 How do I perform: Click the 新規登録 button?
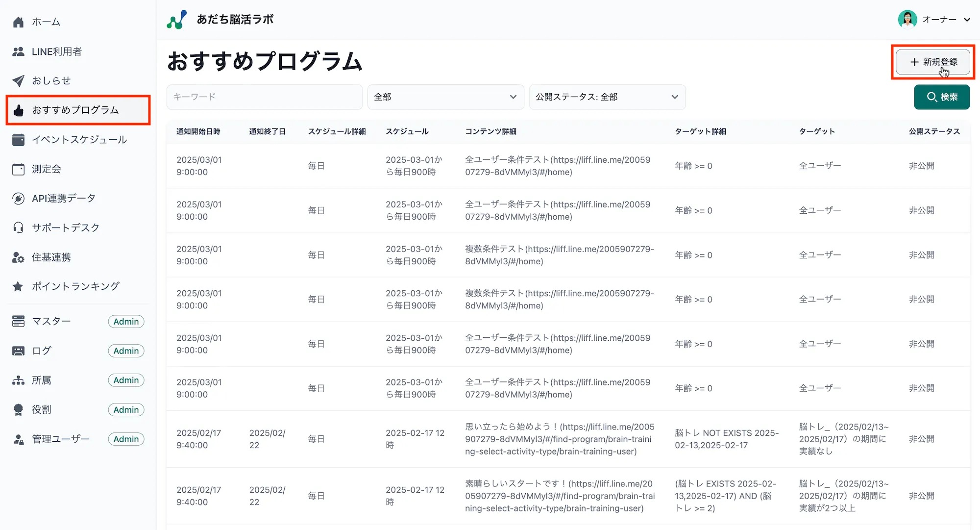click(932, 62)
